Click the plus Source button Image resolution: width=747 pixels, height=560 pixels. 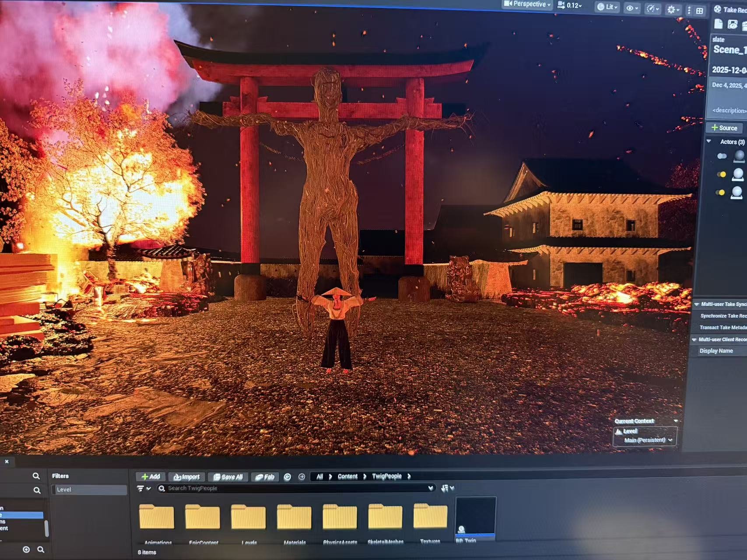tap(725, 128)
